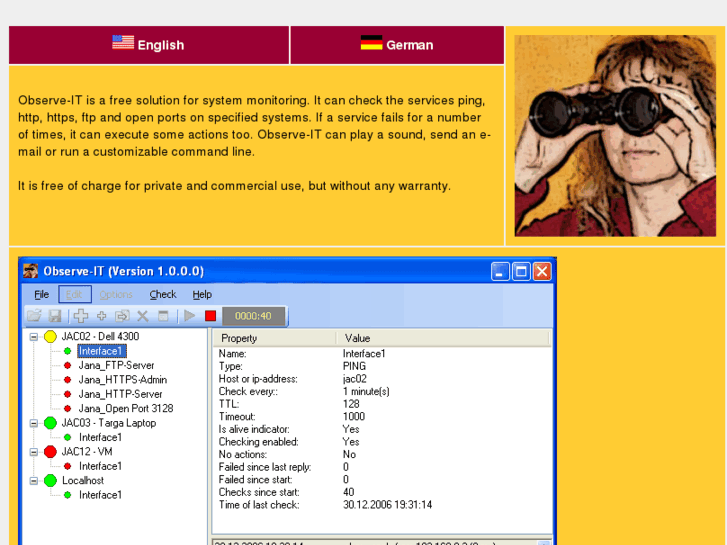
Task: Click green status circle of Localhost
Action: tap(50, 481)
